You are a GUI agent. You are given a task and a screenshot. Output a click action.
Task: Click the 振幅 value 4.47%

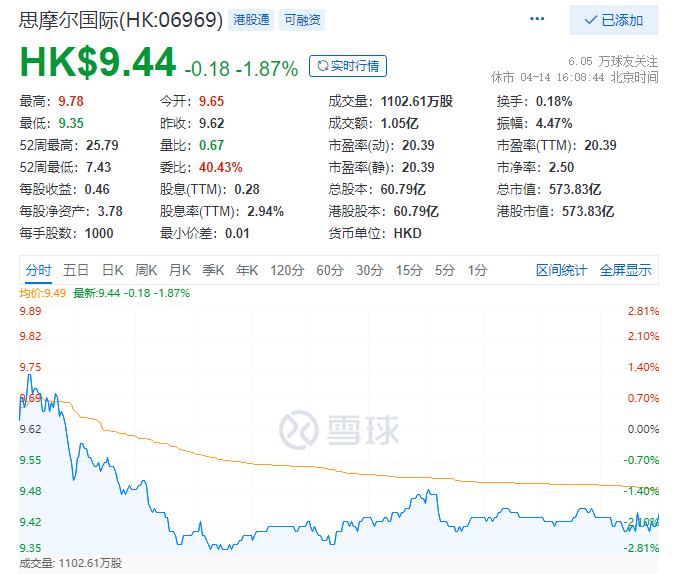point(554,123)
